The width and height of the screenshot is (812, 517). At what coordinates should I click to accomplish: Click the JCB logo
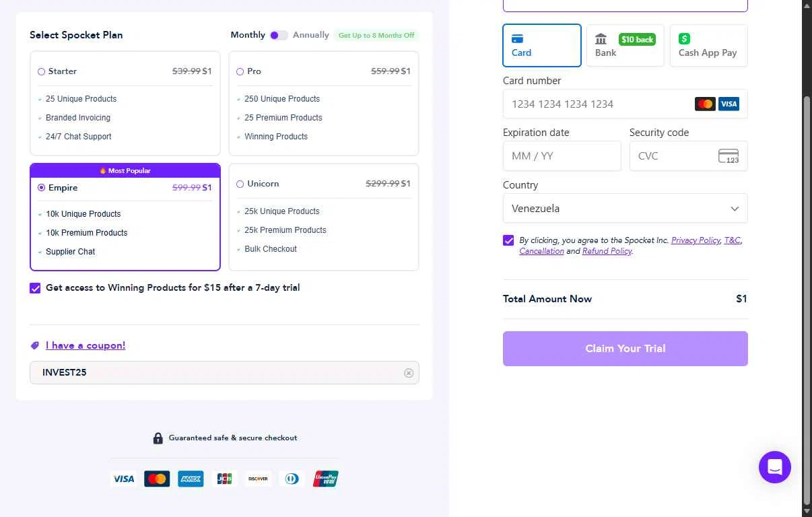pyautogui.click(x=224, y=479)
